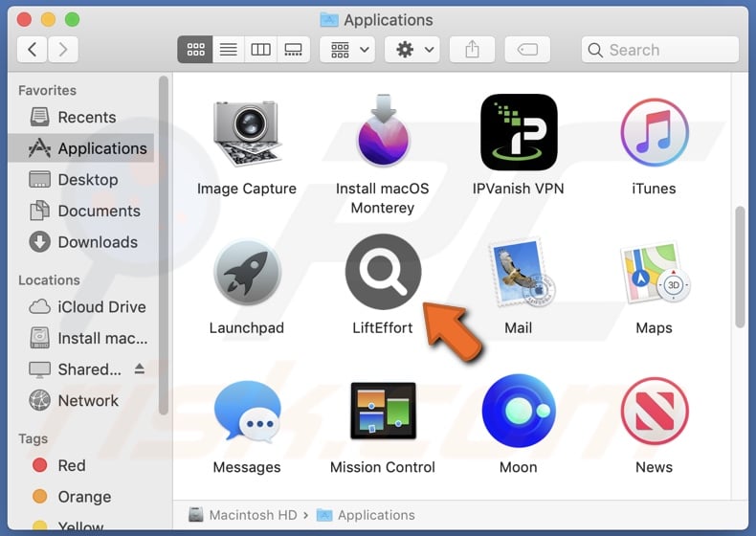Select the Launchpad rocket icon
This screenshot has width=756, height=536.
tap(247, 272)
